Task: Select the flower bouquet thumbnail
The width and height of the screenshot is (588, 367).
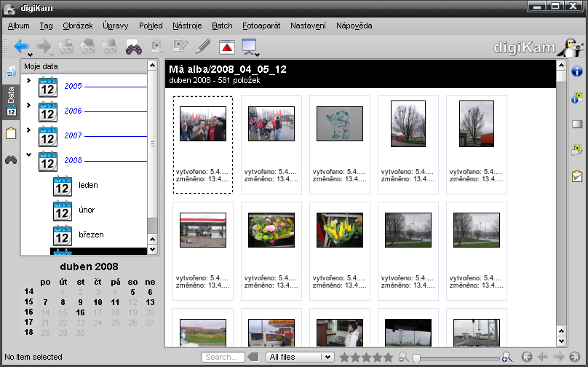Action: point(271,230)
